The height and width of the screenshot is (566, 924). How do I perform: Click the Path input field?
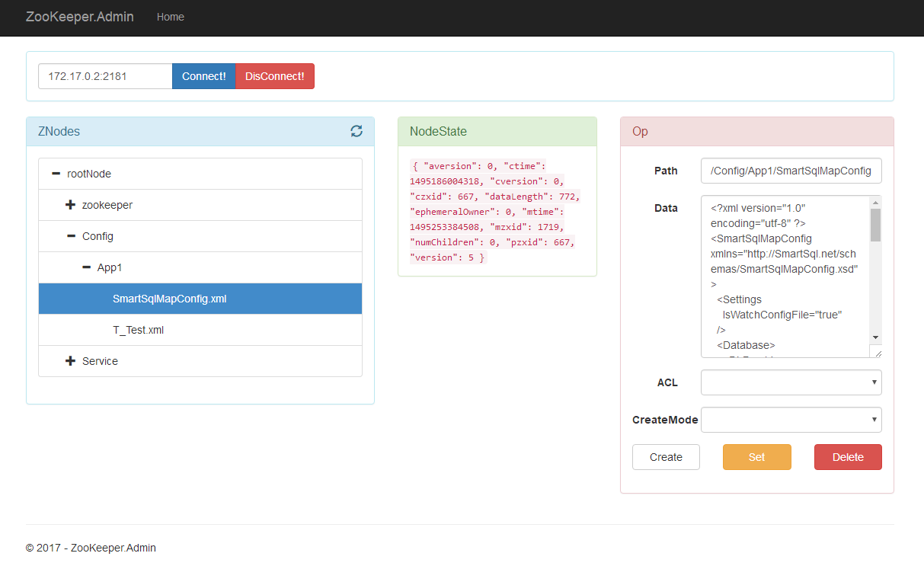coord(791,171)
